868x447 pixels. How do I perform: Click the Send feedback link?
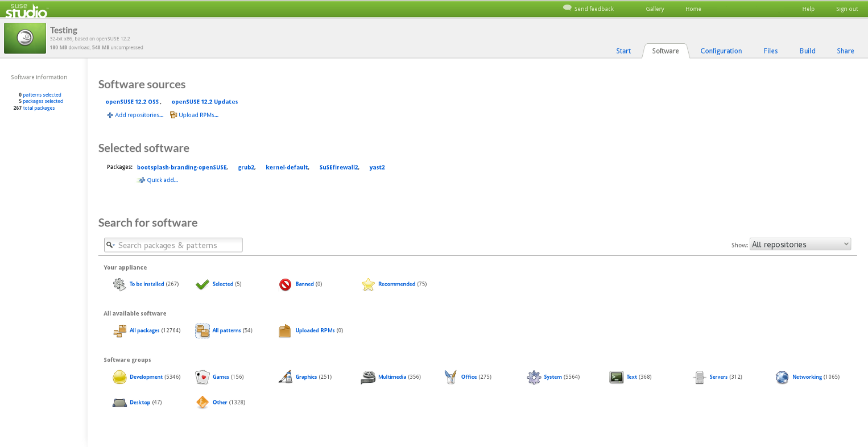coord(594,9)
